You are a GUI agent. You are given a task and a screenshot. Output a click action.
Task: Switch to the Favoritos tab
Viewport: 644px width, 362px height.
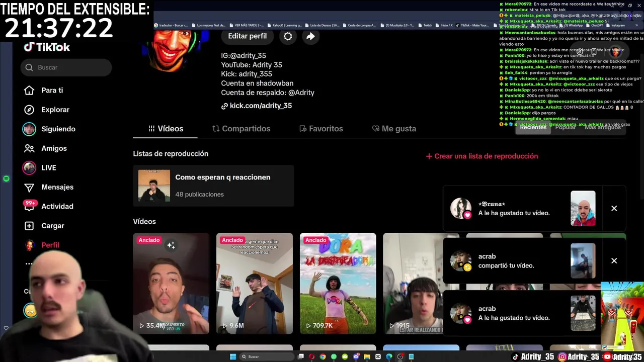[x=321, y=129]
